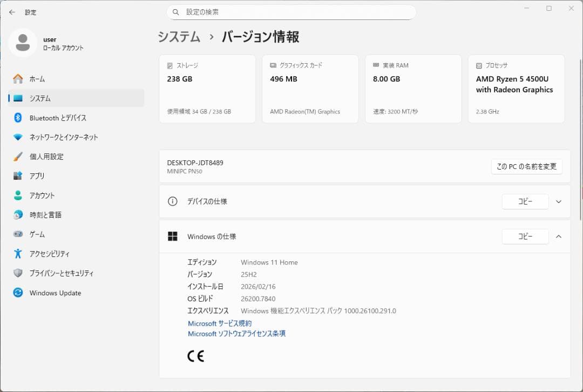This screenshot has height=392, width=583.
Task: Click the 時刻と言語 clock globe icon
Action: tap(18, 214)
